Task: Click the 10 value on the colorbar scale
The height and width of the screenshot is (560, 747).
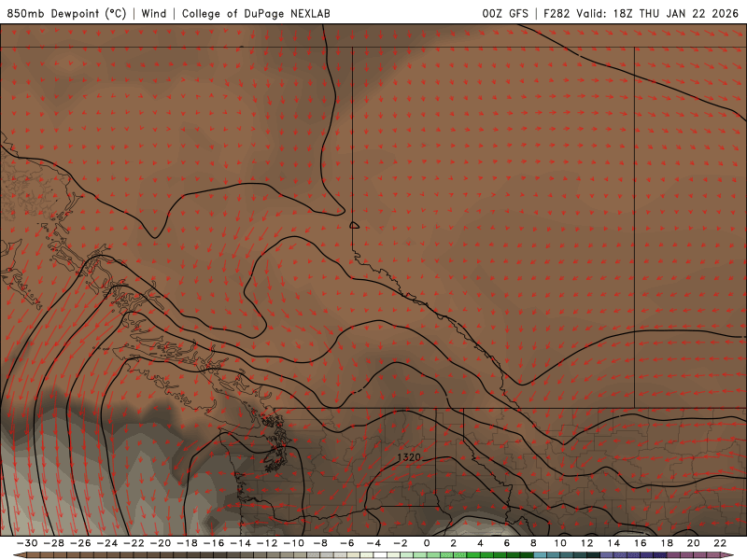Action: click(560, 543)
